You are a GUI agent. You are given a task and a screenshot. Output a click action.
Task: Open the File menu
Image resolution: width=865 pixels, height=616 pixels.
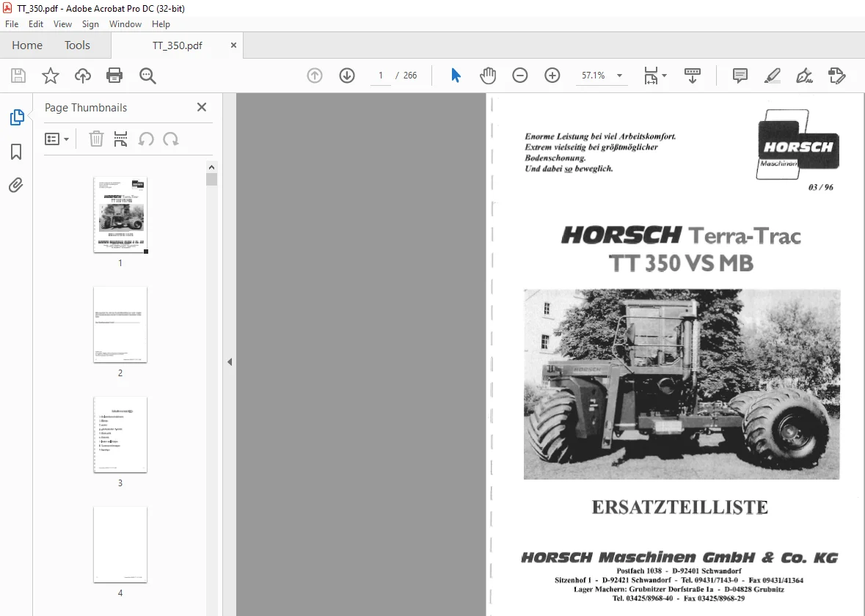click(x=12, y=24)
